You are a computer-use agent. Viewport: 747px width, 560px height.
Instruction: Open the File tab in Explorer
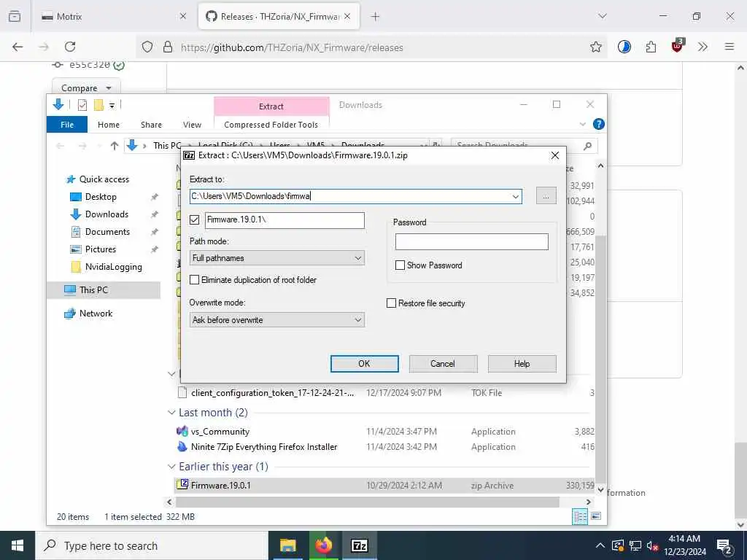[x=67, y=124]
